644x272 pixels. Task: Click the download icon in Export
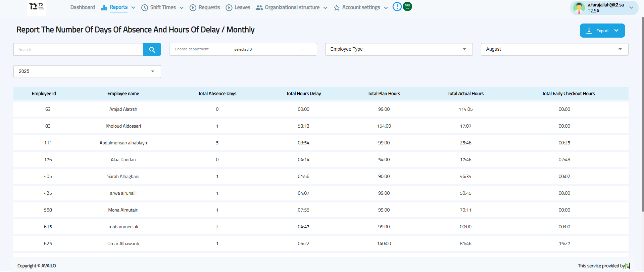tap(589, 31)
